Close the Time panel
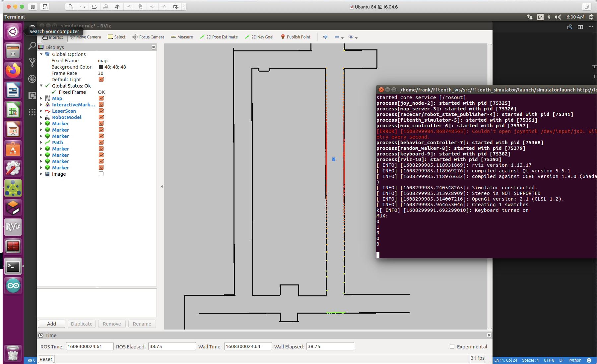597x364 pixels. point(489,335)
